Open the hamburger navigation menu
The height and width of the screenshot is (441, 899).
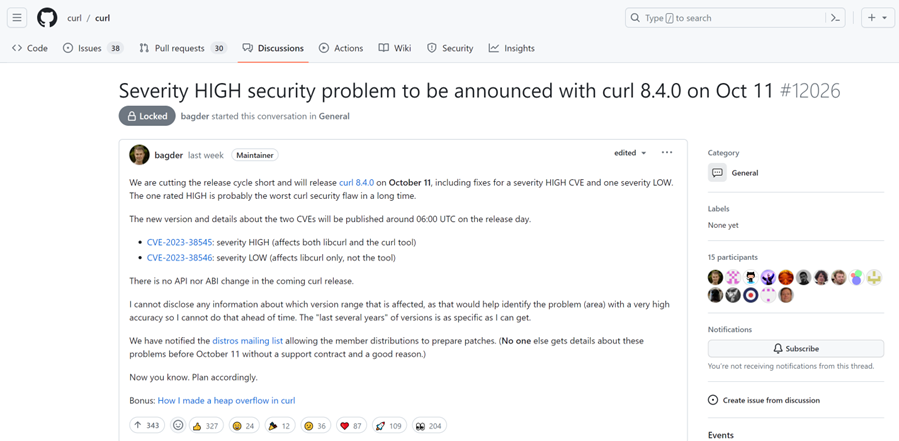coord(17,18)
